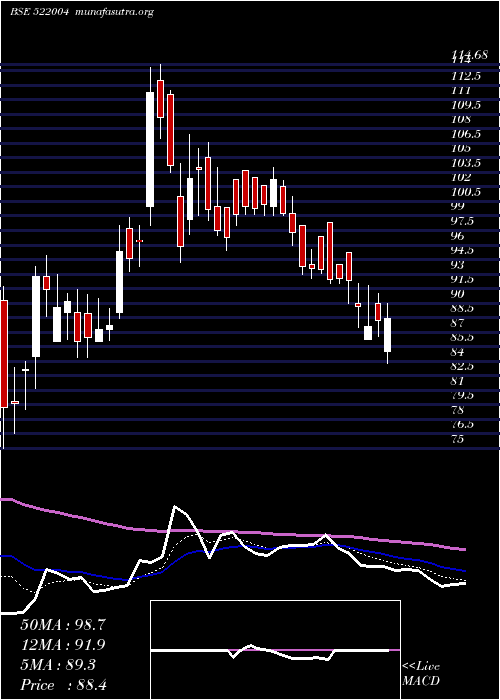Click the 91.5 price axis label
Viewport: 500px width, 700px height.
463,279
